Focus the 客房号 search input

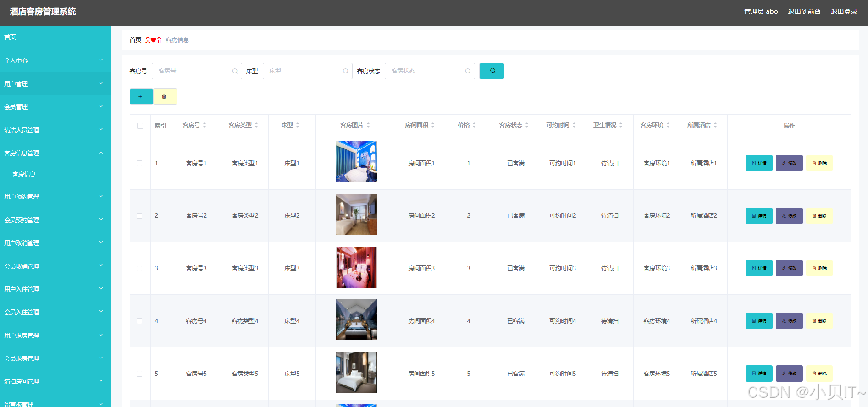197,71
